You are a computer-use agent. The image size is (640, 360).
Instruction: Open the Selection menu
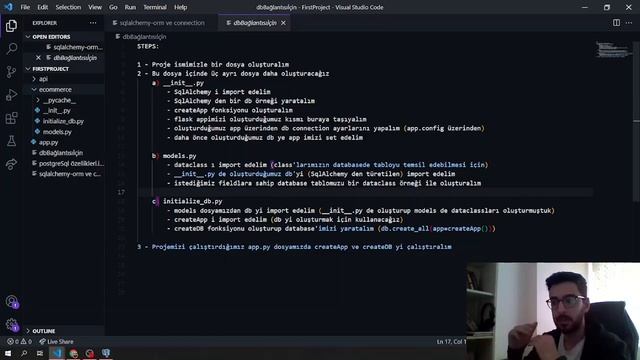[68, 7]
